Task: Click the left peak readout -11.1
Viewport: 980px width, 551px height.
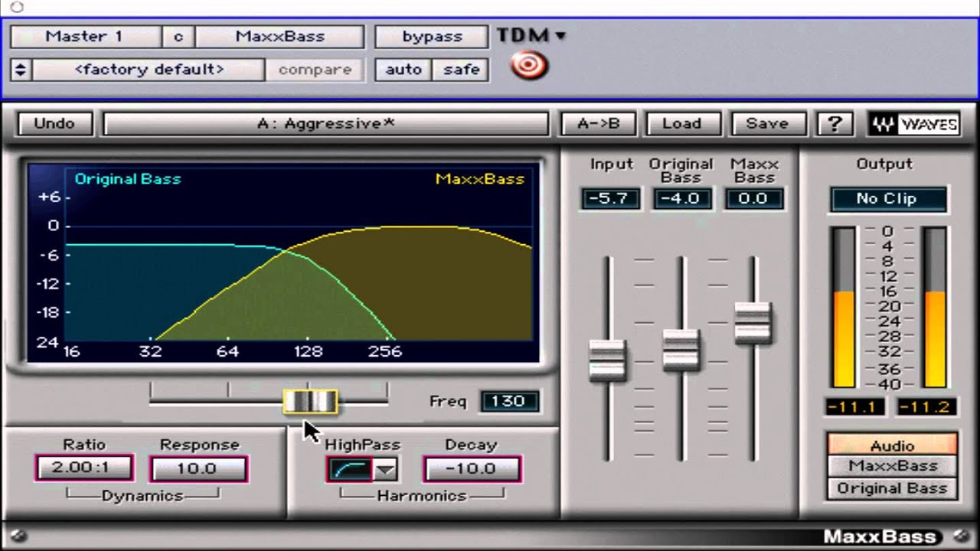Action: [855, 407]
